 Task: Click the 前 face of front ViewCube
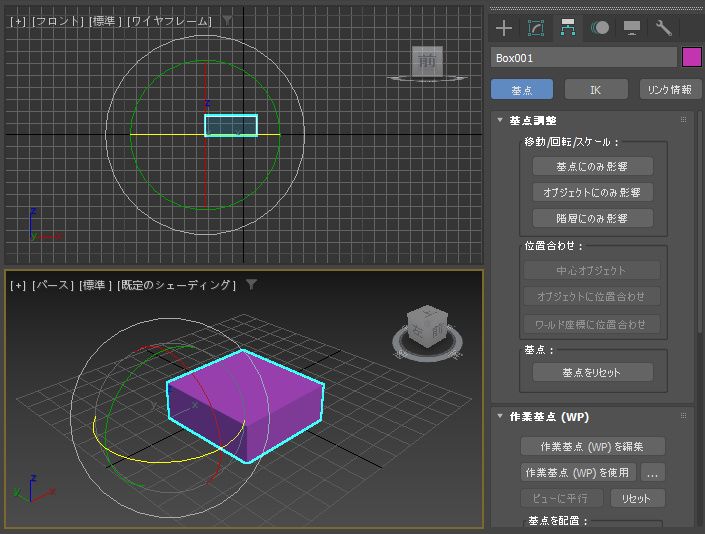coord(427,60)
